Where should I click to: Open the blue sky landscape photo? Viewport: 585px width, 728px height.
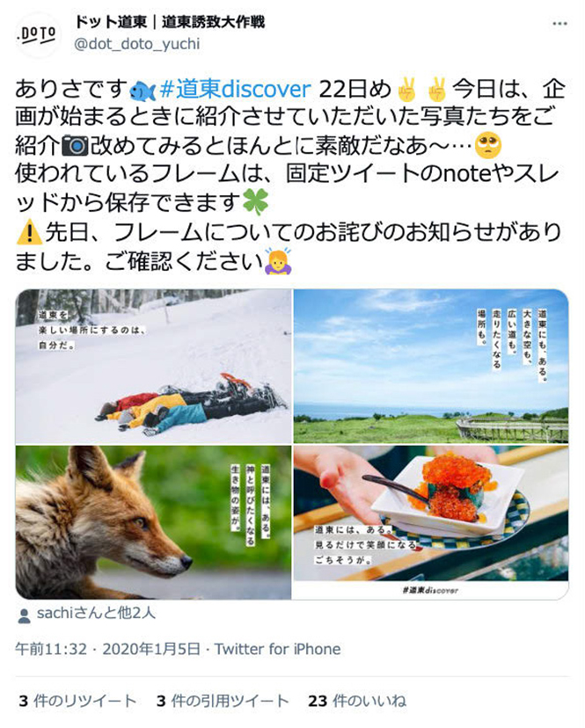click(431, 367)
